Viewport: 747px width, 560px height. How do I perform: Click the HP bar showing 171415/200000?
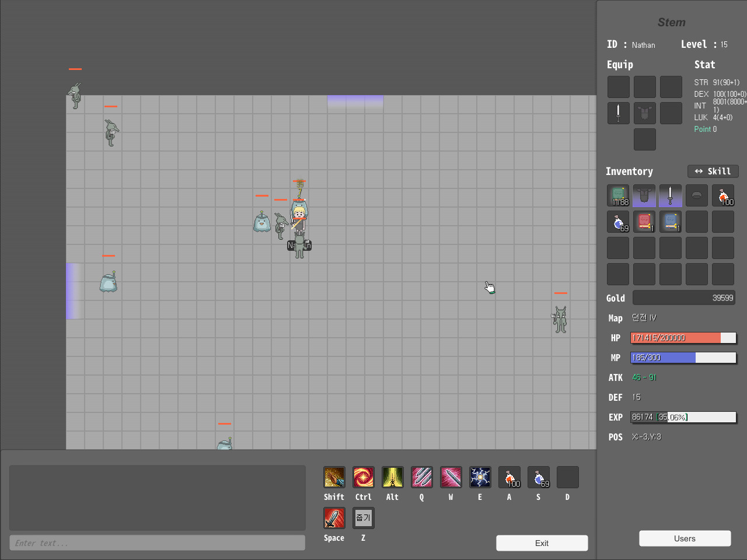click(x=683, y=338)
